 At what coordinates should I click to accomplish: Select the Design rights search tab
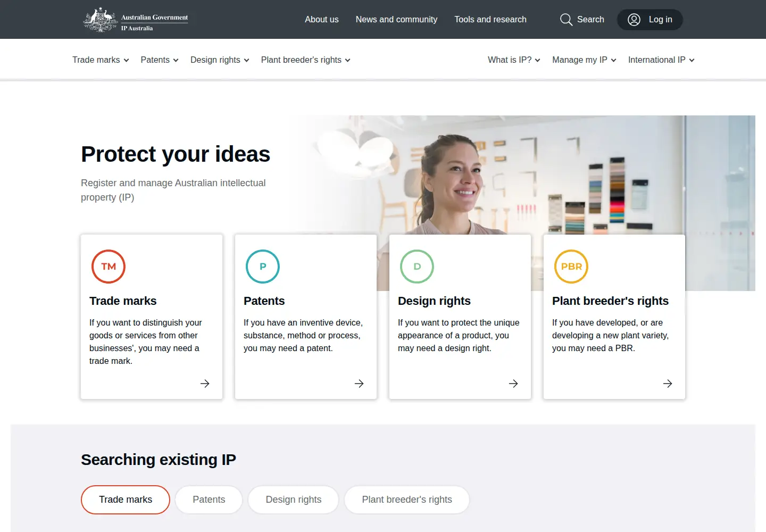pos(294,500)
